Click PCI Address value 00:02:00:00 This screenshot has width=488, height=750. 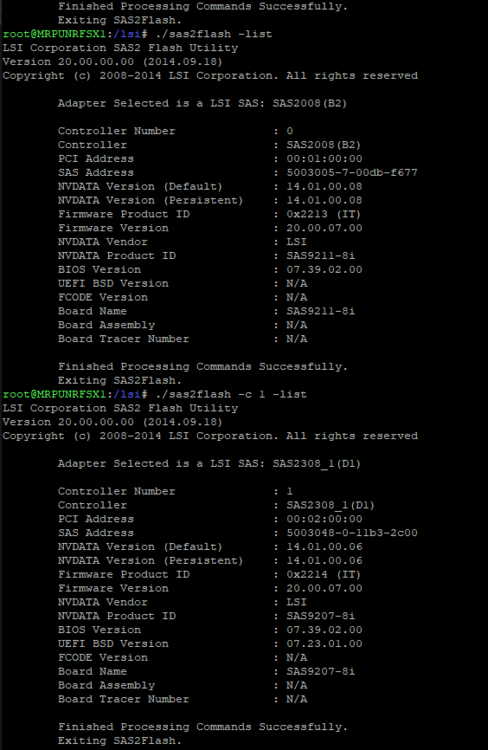[x=324, y=518]
